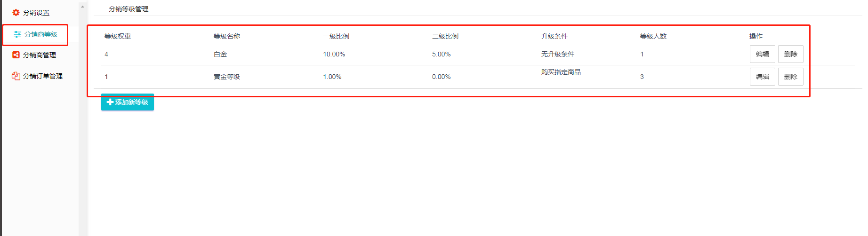Screen dimensions: 868x236
Task: Click the gear icon beside 分销设置
Action: [16, 13]
